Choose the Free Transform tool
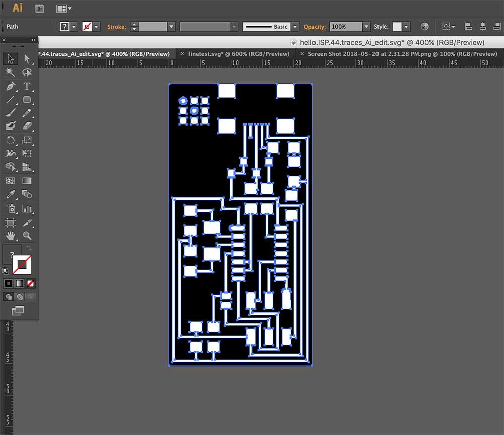Image resolution: width=504 pixels, height=435 pixels. click(27, 153)
